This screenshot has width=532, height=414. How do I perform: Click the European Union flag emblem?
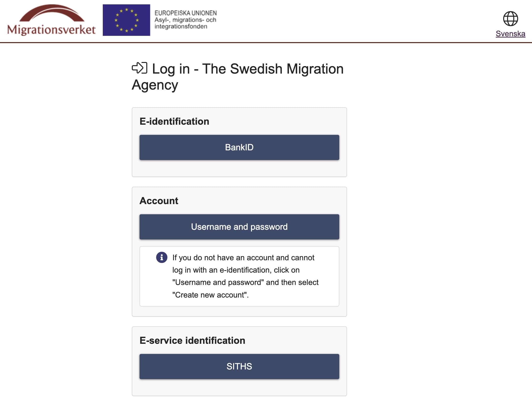[126, 20]
